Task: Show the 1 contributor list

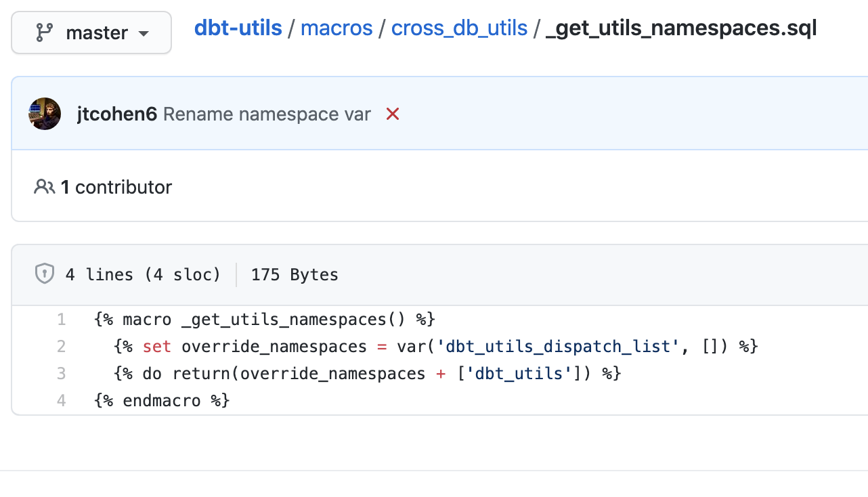Action: click(116, 187)
